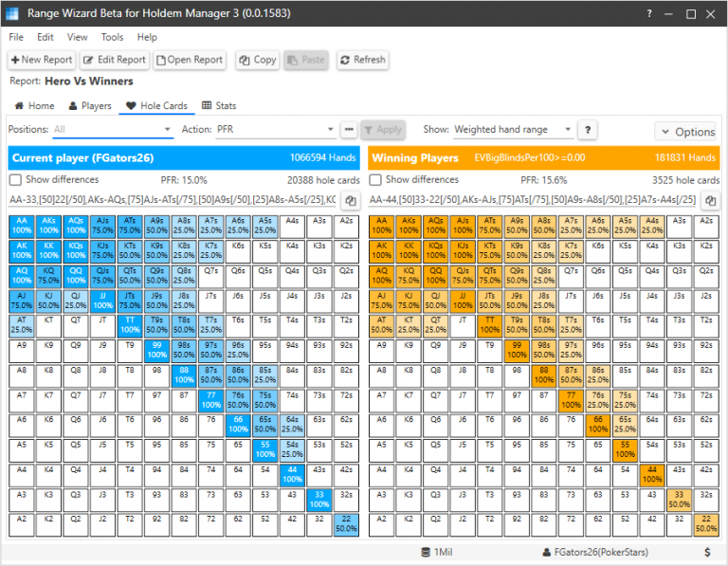728x566 pixels.
Task: Click the question mark help button beside Show
Action: [x=588, y=130]
